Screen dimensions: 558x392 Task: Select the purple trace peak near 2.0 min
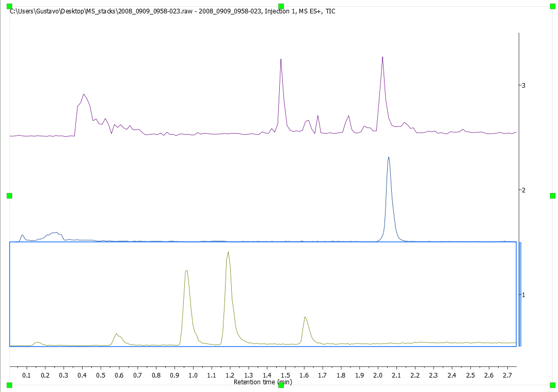pyautogui.click(x=382, y=94)
